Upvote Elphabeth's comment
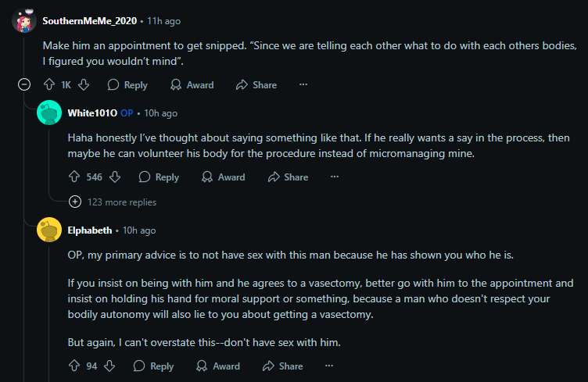 coord(74,366)
